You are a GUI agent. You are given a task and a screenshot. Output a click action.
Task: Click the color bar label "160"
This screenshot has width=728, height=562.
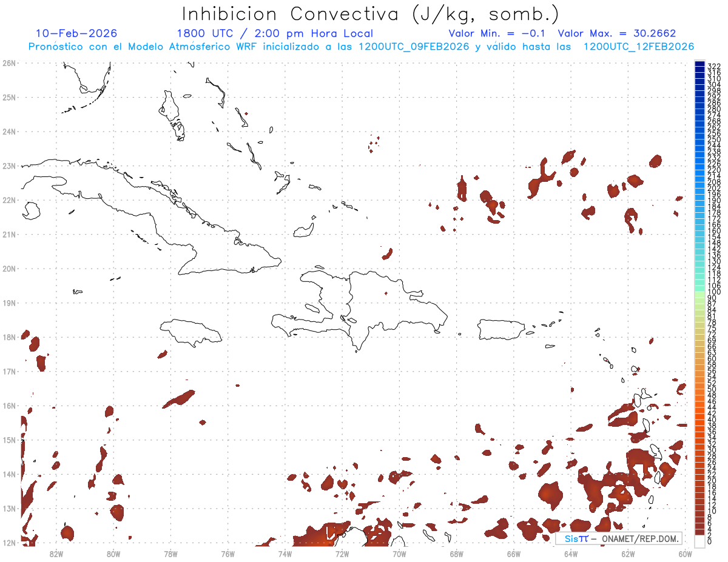point(714,231)
